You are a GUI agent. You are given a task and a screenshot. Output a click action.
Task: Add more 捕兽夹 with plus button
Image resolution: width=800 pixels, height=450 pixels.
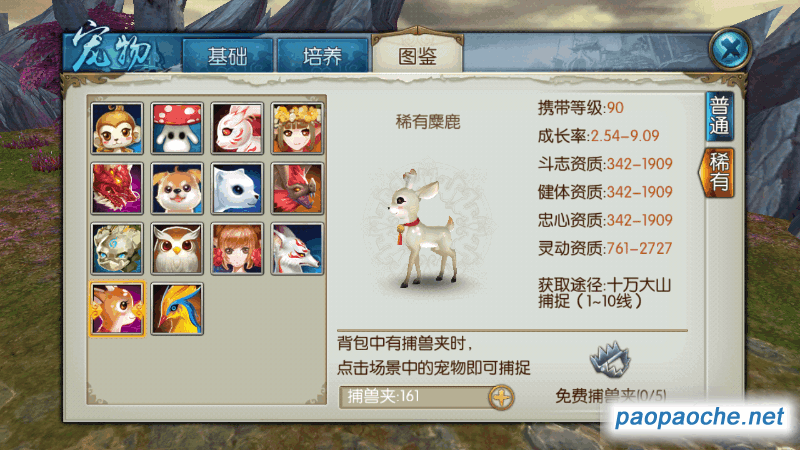(501, 397)
